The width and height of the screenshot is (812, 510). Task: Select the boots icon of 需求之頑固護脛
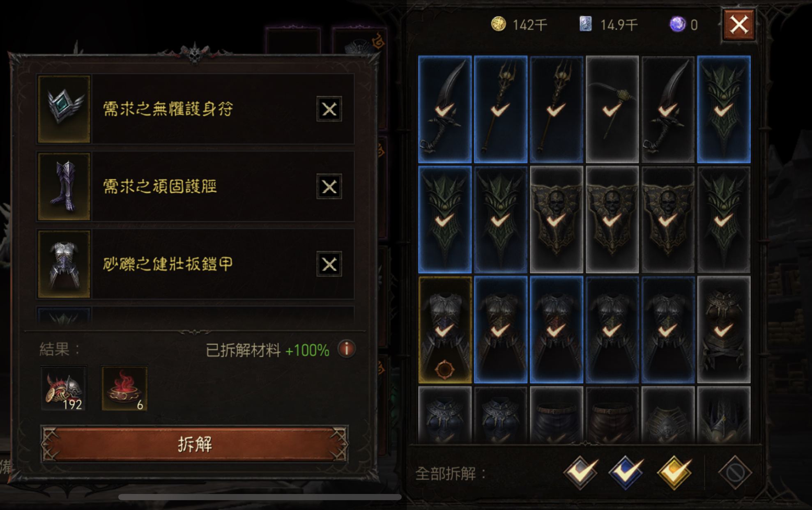coord(64,187)
